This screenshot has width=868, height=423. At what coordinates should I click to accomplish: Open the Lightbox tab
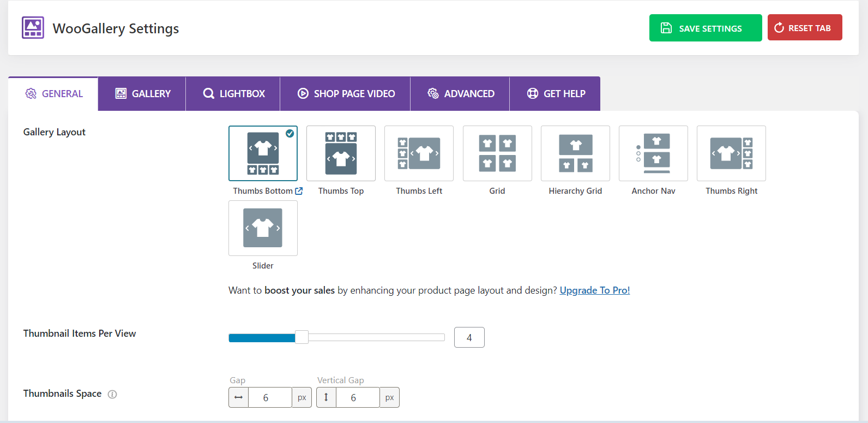[233, 94]
